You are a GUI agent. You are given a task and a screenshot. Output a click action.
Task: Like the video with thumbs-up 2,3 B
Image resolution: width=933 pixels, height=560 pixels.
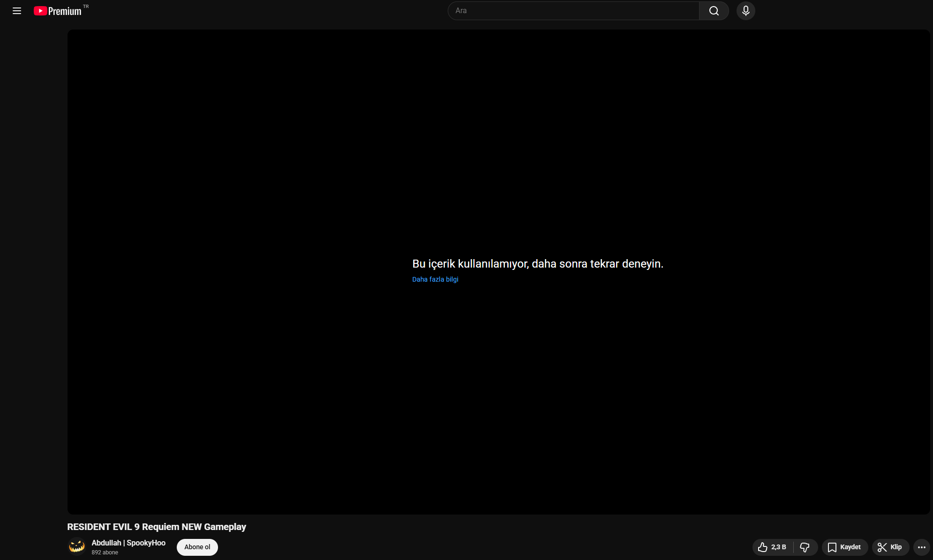pyautogui.click(x=773, y=547)
